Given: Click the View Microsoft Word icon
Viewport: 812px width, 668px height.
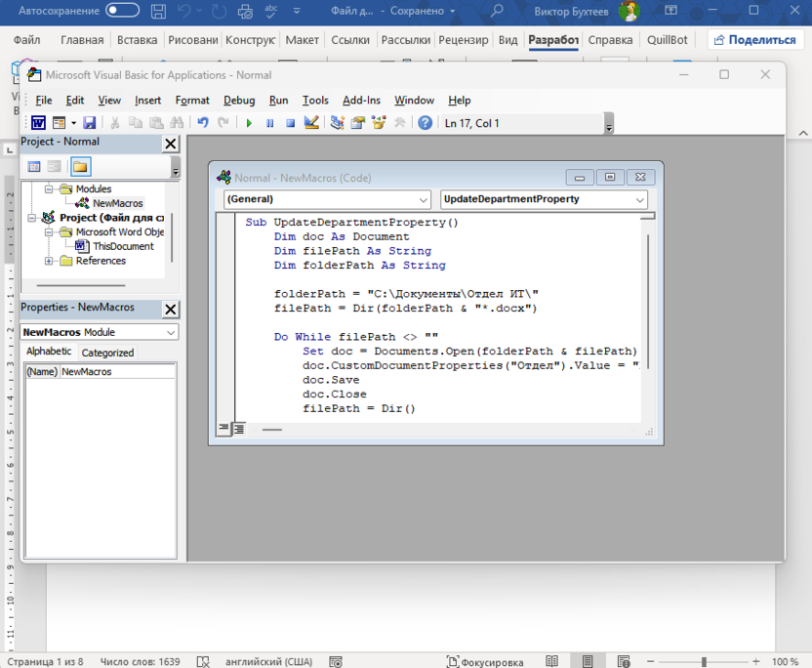Looking at the screenshot, I should click(38, 123).
